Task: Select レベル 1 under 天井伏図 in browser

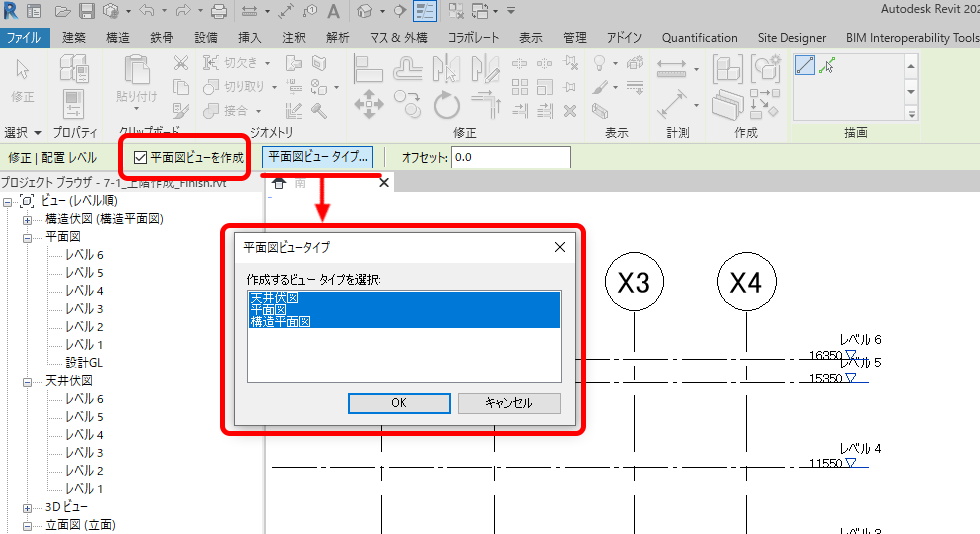Action: tap(84, 489)
